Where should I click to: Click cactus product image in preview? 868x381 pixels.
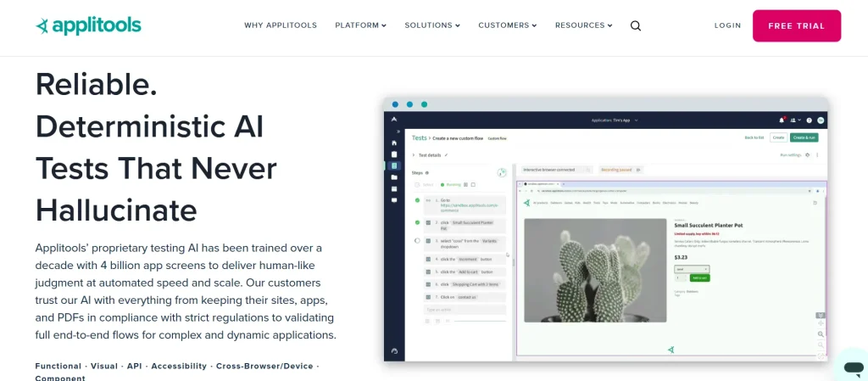click(595, 270)
